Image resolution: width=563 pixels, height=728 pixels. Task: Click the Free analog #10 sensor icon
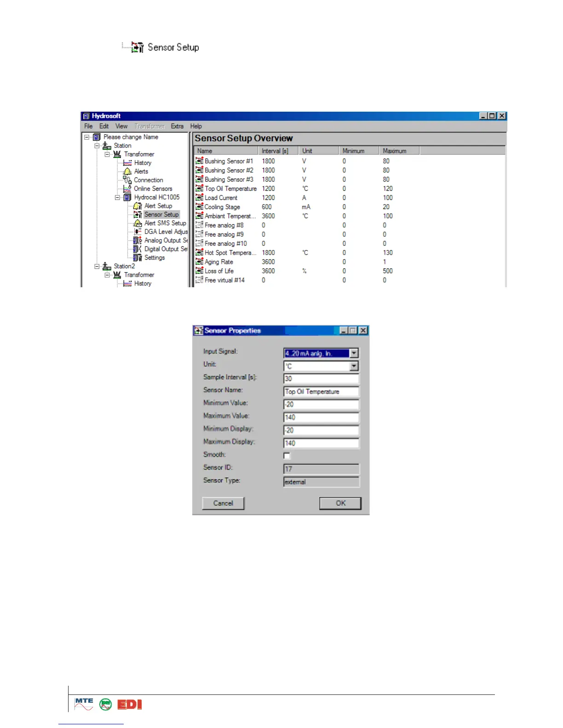pyautogui.click(x=199, y=243)
